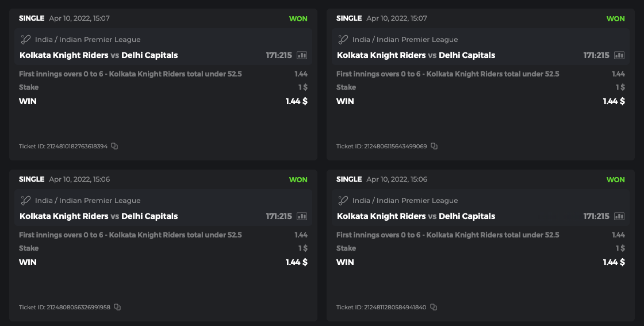
Task: Open match statistics icon in ticket 618394 card
Action: (302, 55)
